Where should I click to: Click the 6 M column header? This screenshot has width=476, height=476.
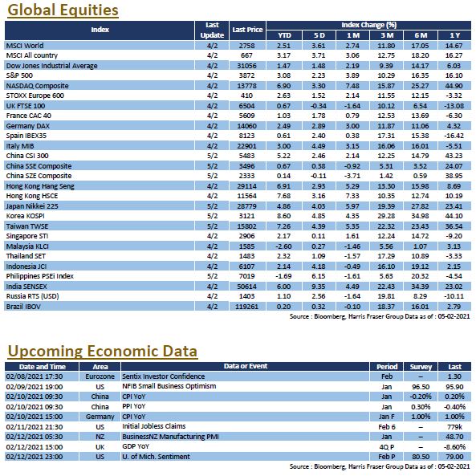click(x=421, y=35)
